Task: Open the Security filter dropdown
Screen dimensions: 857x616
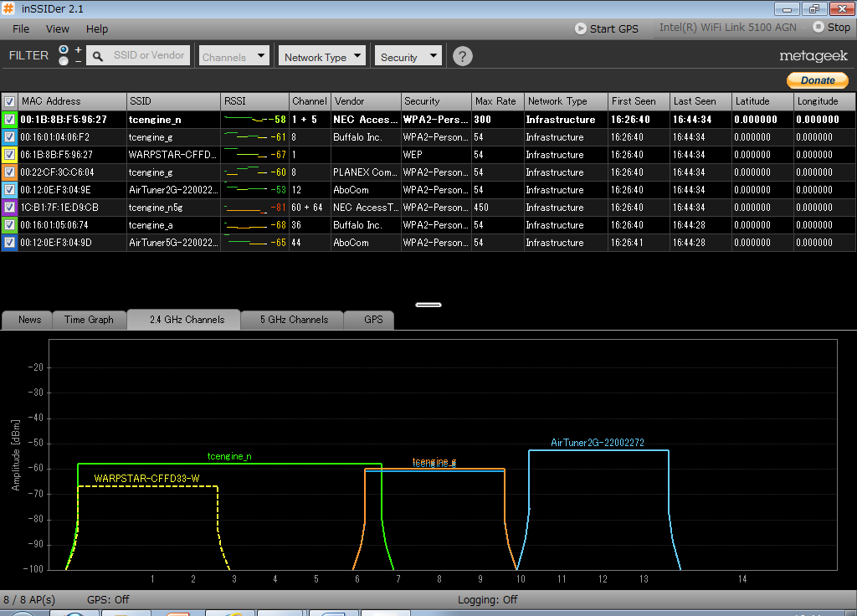Action: coord(408,56)
